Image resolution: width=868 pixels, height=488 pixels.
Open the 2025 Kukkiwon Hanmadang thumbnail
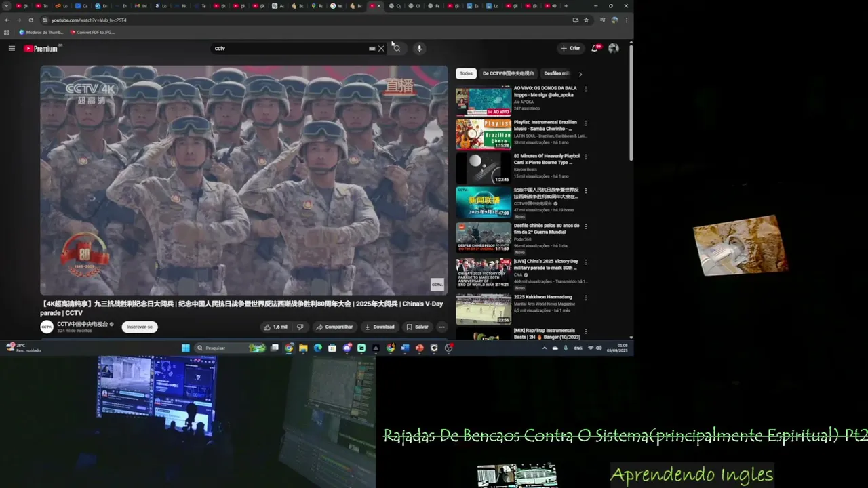484,308
